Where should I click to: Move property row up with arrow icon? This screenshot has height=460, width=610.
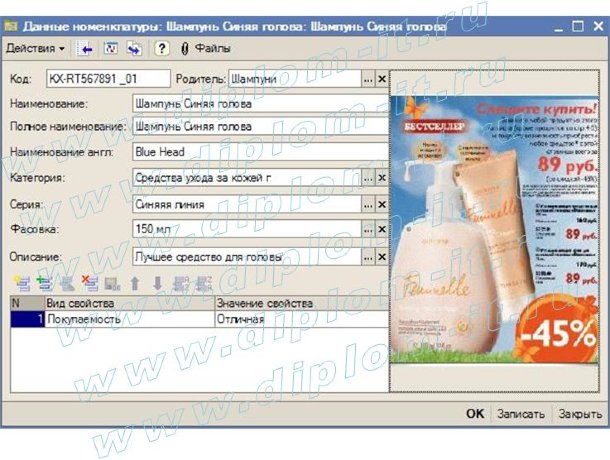[135, 284]
